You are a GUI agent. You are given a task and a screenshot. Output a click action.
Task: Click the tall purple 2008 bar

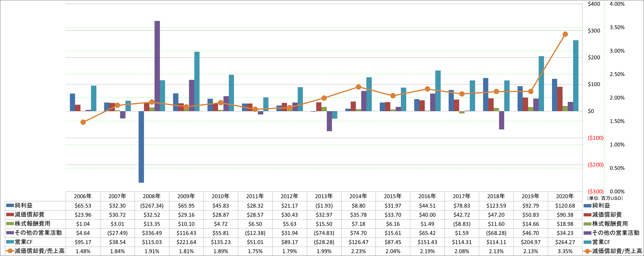(157, 66)
